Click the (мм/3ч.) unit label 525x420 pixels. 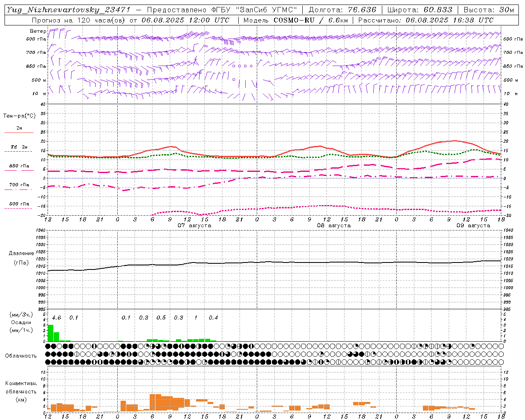21,315
